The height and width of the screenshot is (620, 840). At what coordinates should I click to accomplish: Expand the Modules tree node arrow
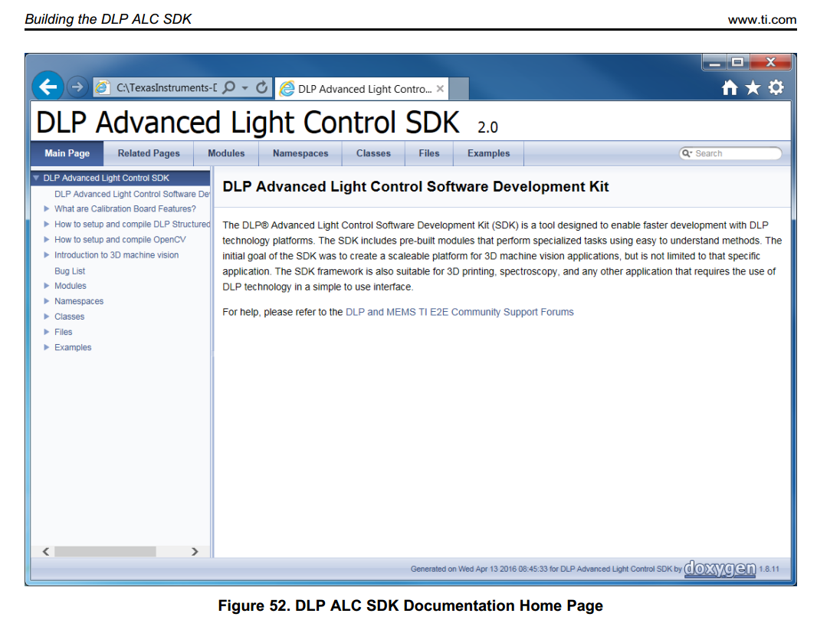(x=47, y=286)
